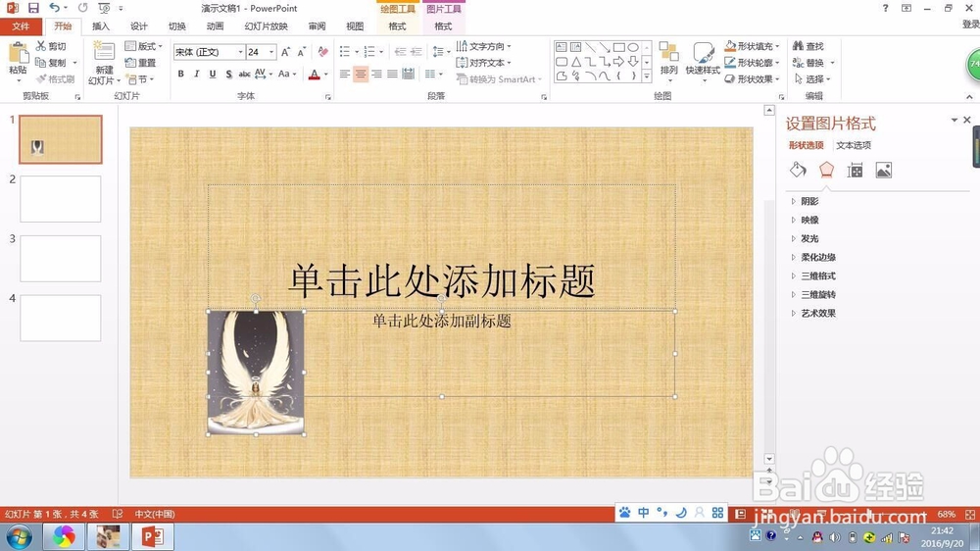
Task: Click the volume speaker icon in system tray
Action: coord(834,537)
